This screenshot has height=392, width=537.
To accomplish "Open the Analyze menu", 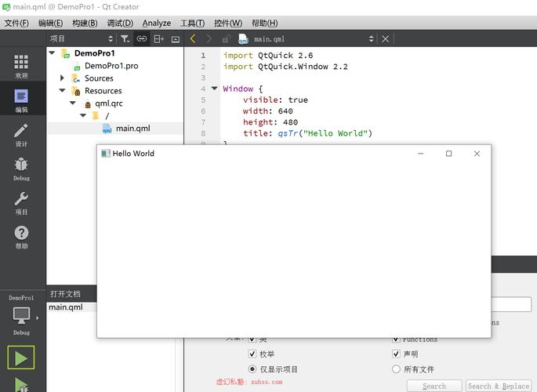I will pyautogui.click(x=157, y=24).
